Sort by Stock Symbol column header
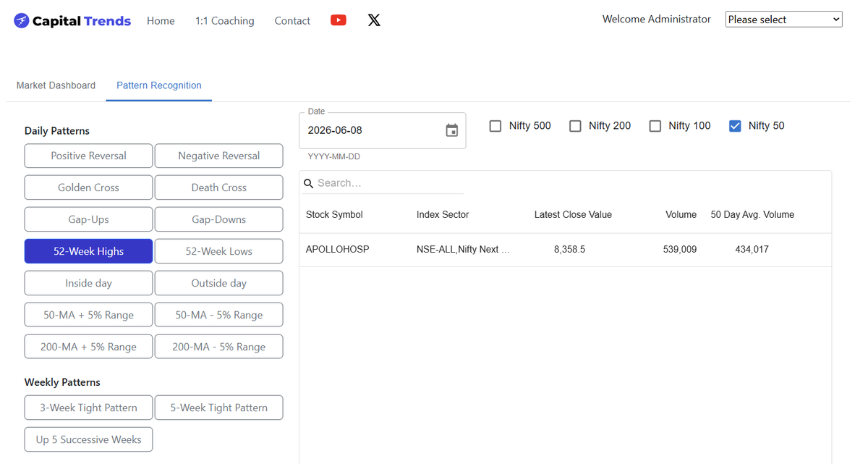The image size is (868, 464). coord(334,214)
